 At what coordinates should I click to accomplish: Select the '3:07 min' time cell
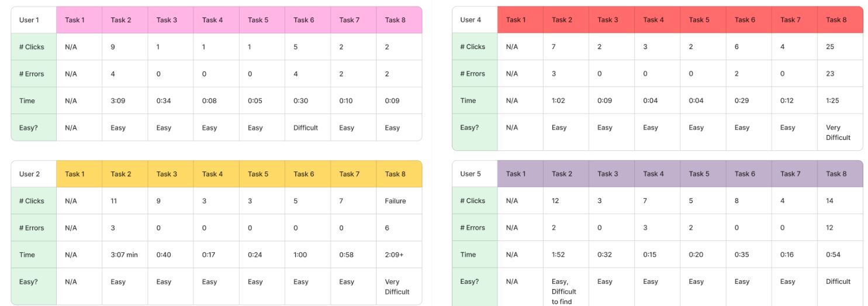(x=124, y=255)
